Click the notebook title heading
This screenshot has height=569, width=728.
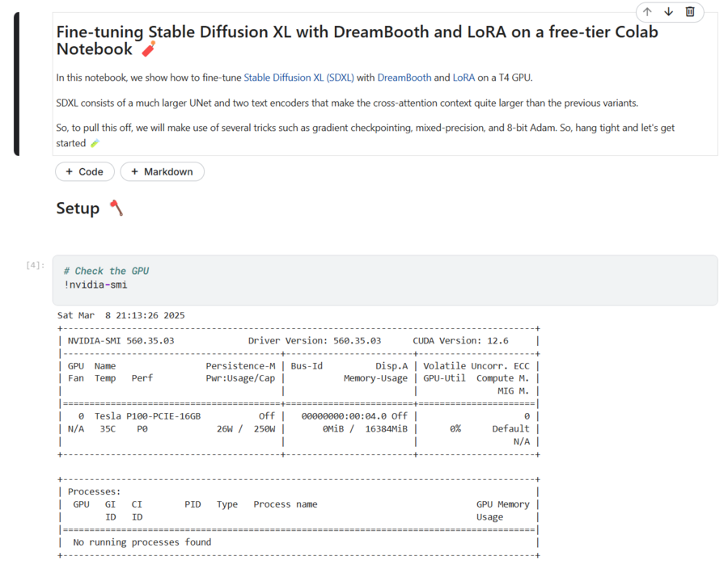pyautogui.click(x=357, y=40)
